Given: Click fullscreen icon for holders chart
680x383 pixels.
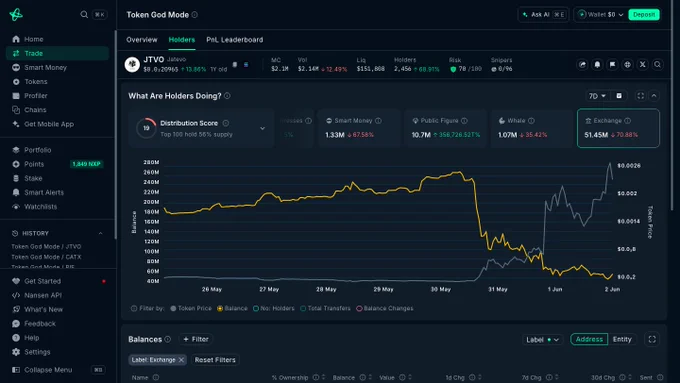Looking at the screenshot, I should point(641,96).
